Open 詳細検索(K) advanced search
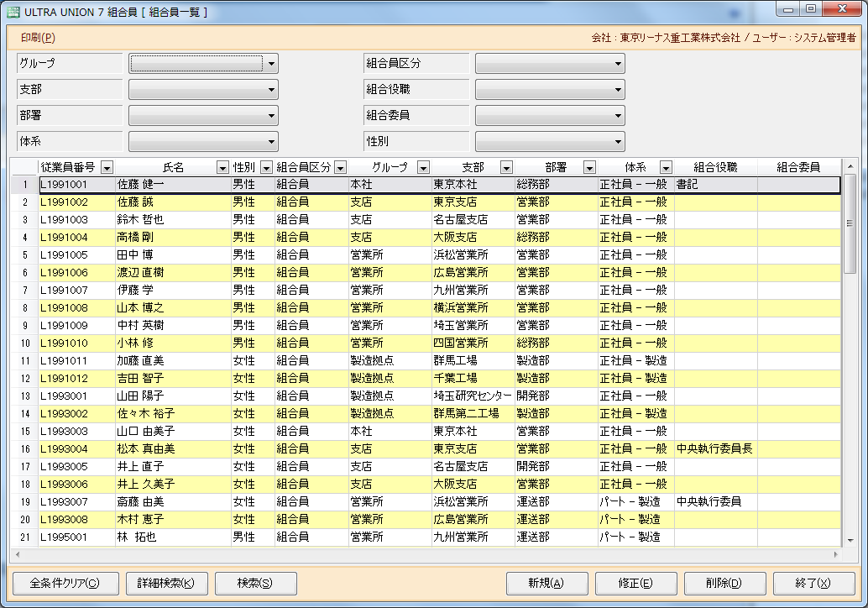 [x=166, y=584]
